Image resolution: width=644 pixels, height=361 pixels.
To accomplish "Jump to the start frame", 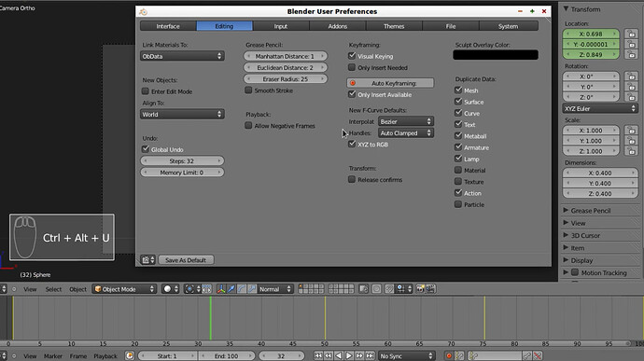I will click(x=318, y=355).
